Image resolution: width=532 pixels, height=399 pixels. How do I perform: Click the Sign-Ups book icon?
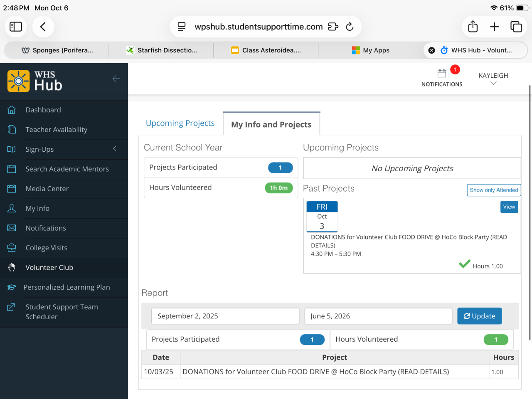[12, 149]
